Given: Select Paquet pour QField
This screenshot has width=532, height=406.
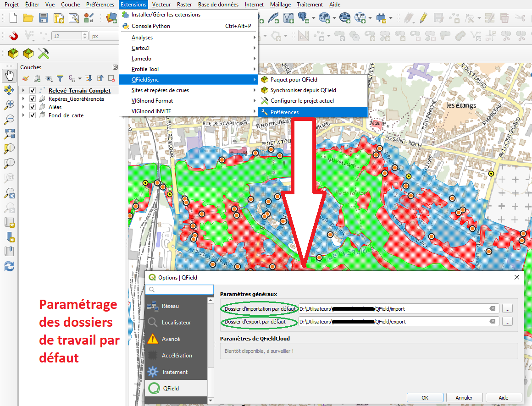Looking at the screenshot, I should (x=313, y=80).
